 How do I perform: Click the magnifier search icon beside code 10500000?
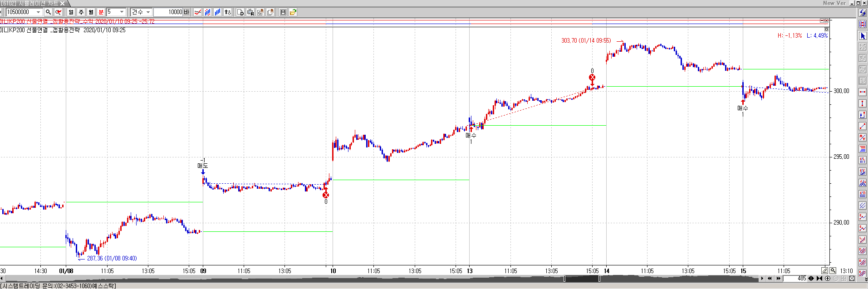[48, 12]
